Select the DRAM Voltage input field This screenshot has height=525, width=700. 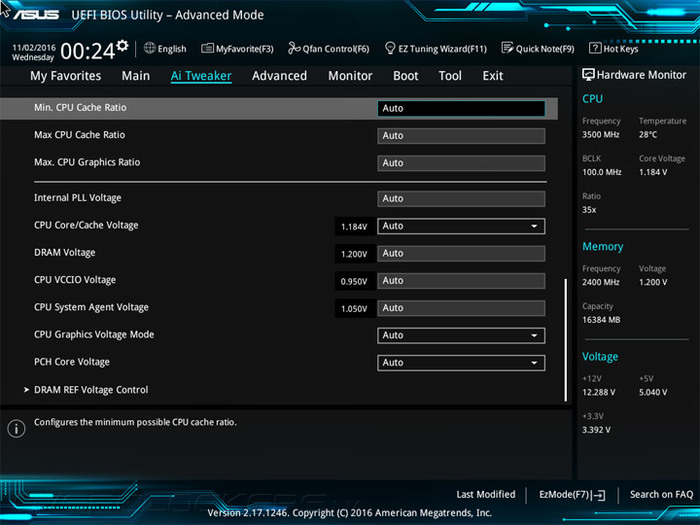[461, 253]
